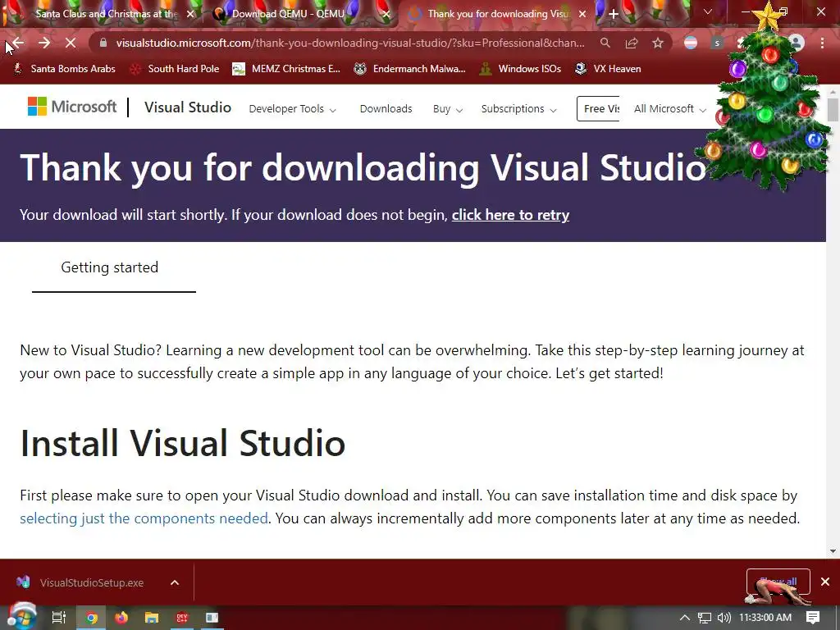Click the page scrollbar thumb
Screen dimensions: 840x630
point(833,109)
